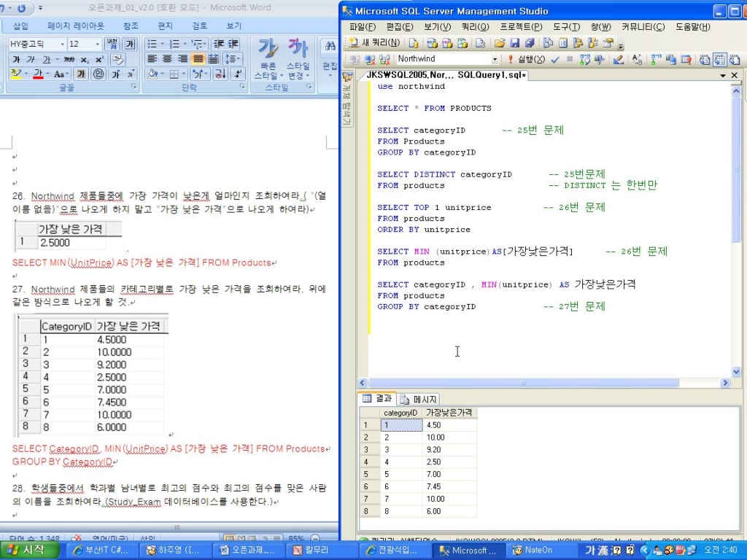The image size is (747, 560).
Task: Toggle show paragraph marks in Word
Action: [x=238, y=74]
